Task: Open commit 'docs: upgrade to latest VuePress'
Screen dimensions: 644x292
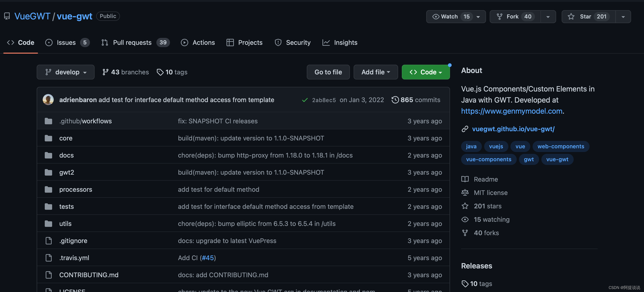Action: (227, 241)
